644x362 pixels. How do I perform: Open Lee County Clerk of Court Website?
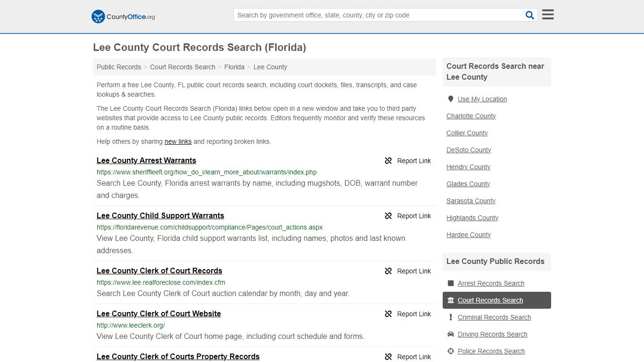tap(159, 314)
